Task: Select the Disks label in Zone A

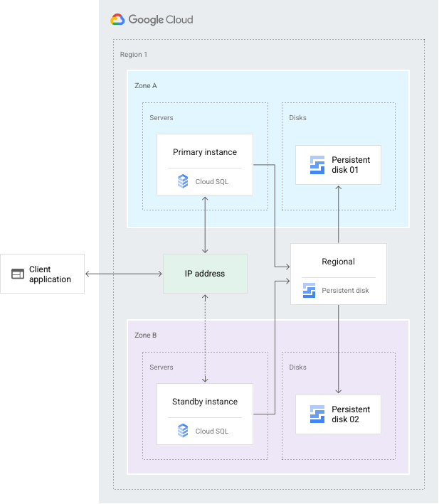Action: pos(297,118)
